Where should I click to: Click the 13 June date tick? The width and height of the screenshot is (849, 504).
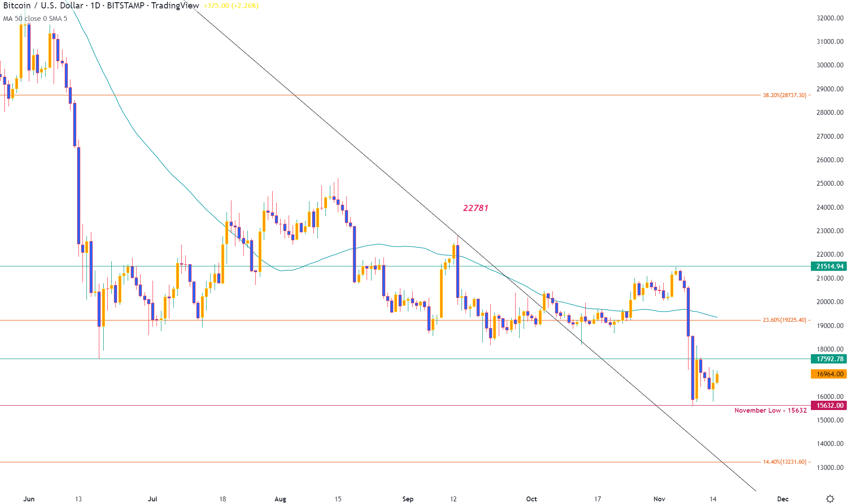[78, 499]
